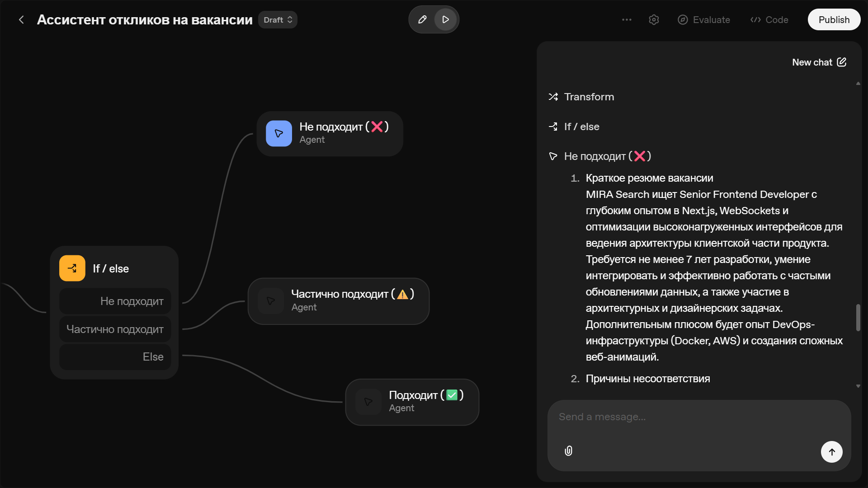Switch to preview play mode
Image resolution: width=868 pixels, height=488 pixels.
click(x=445, y=19)
